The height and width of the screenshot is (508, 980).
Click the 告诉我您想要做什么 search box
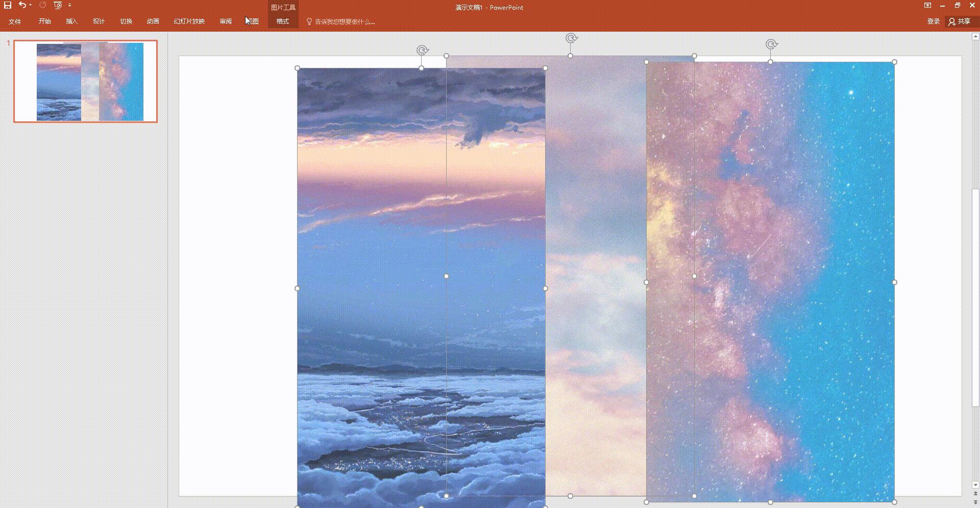[x=345, y=21]
